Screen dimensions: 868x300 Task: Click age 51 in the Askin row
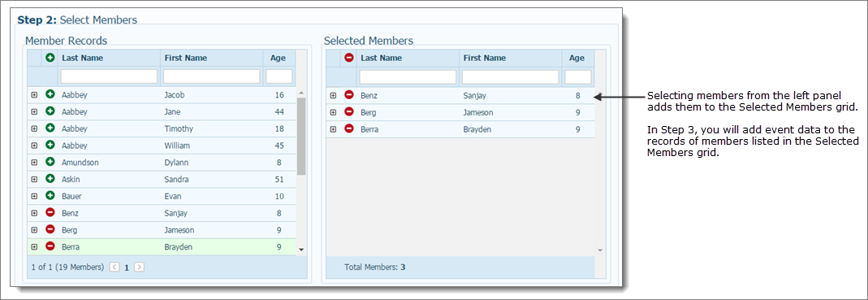(x=279, y=180)
